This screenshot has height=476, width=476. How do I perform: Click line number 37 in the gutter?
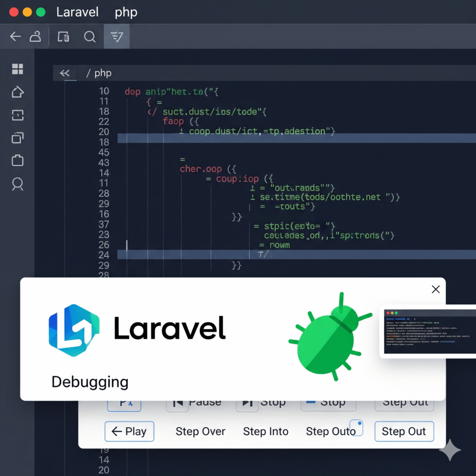pos(104,225)
